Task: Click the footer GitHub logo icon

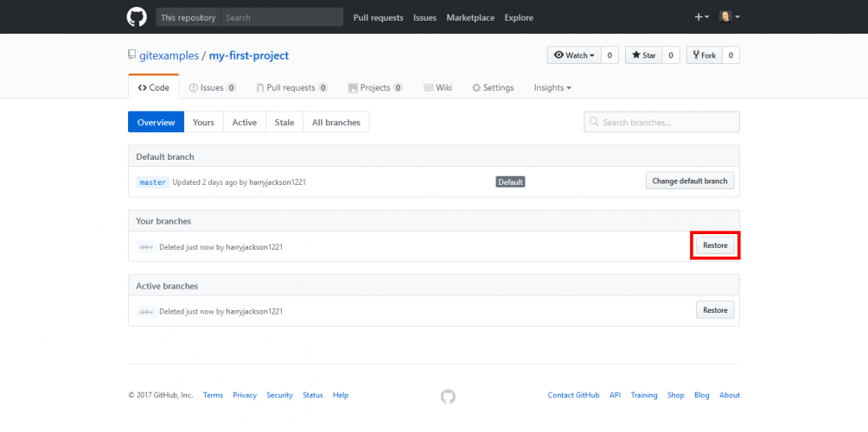Action: point(448,396)
